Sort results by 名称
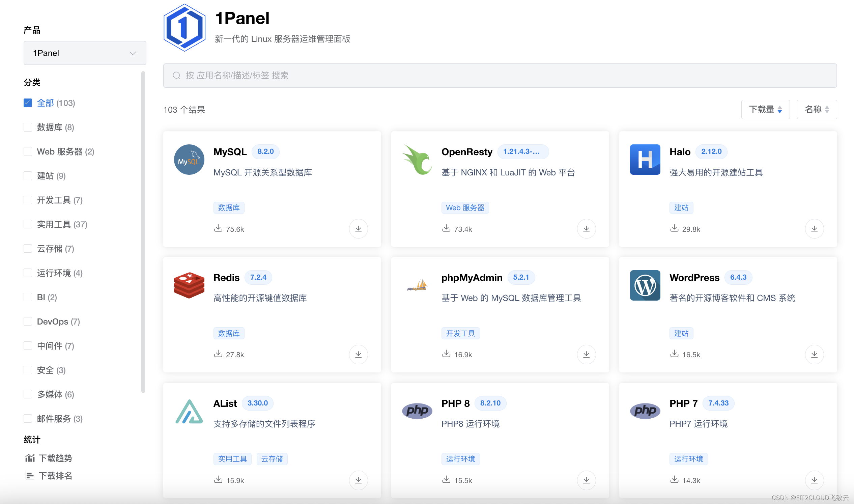 pyautogui.click(x=816, y=109)
